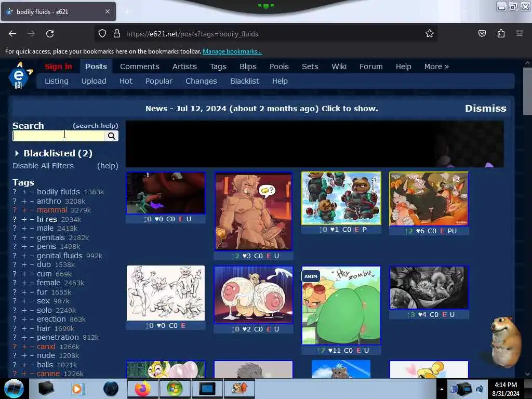The width and height of the screenshot is (532, 399).
Task: Click the taskbar clock showing 4:14 PM
Action: click(x=506, y=389)
